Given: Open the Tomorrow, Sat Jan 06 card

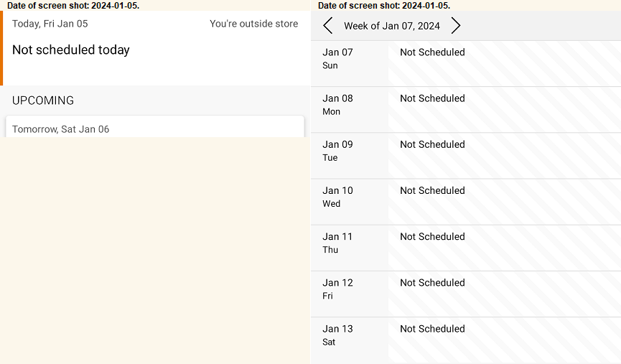Looking at the screenshot, I should click(155, 128).
